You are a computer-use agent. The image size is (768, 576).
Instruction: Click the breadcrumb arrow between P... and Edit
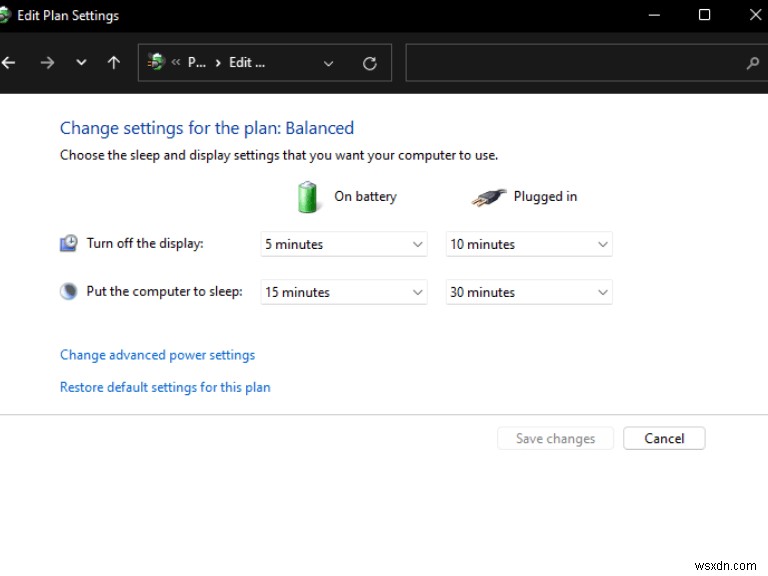tap(218, 63)
